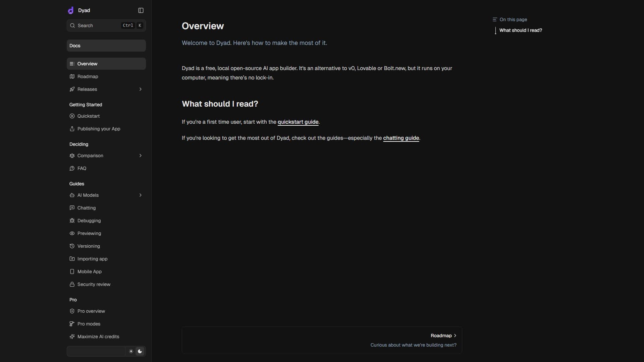This screenshot has width=644, height=362.
Task: Open the Security review guide
Action: coord(106,284)
